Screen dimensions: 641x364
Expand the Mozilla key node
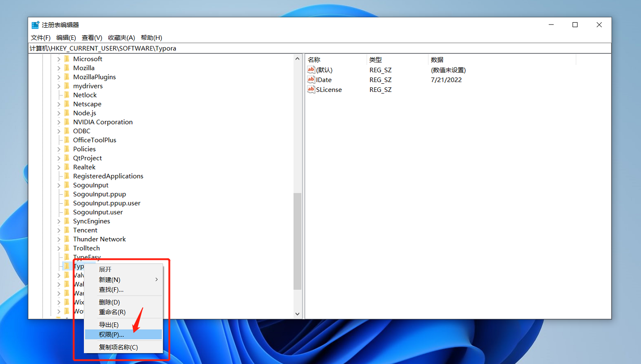click(59, 68)
